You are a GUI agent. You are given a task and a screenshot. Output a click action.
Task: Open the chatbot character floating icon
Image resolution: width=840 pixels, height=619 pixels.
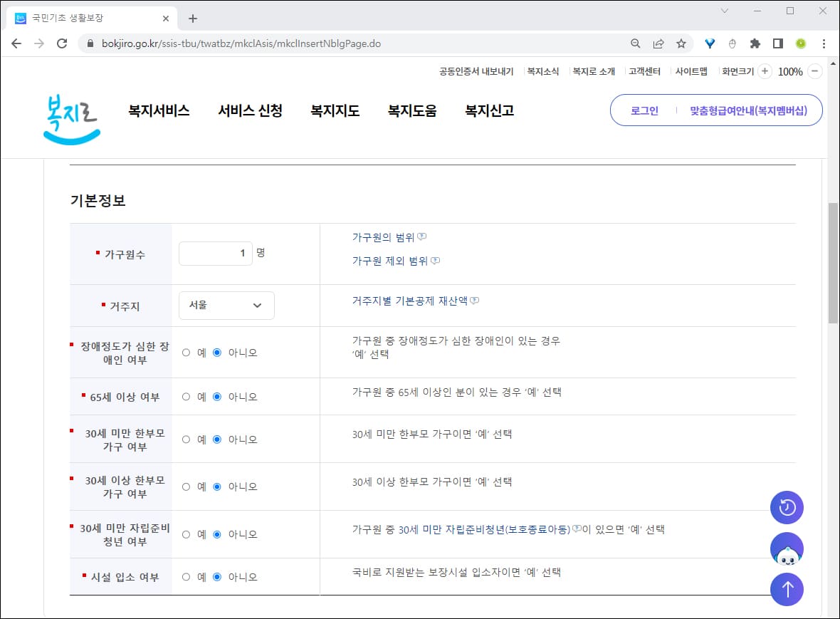click(787, 548)
